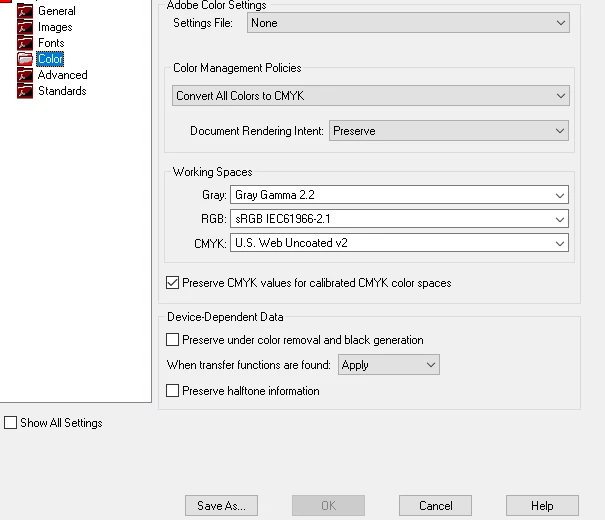Open the Settings File dropdown
The width and height of the screenshot is (605, 520).
pos(408,23)
